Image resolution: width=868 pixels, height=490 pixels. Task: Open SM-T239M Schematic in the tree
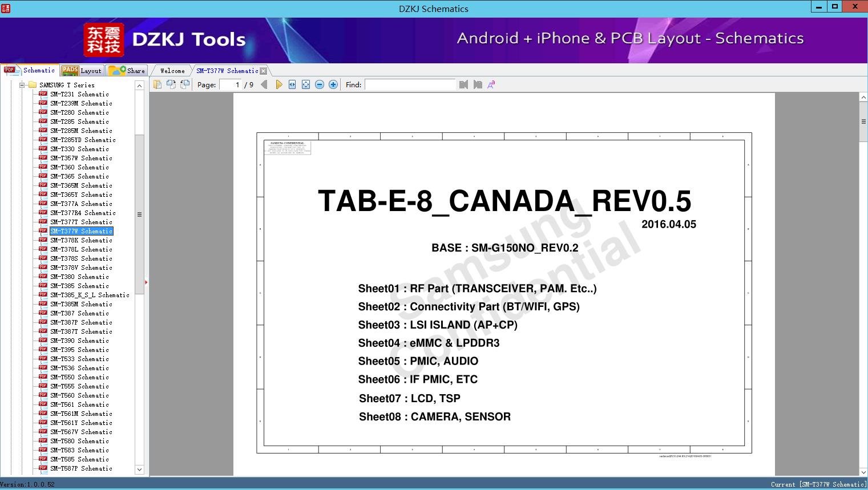(81, 103)
